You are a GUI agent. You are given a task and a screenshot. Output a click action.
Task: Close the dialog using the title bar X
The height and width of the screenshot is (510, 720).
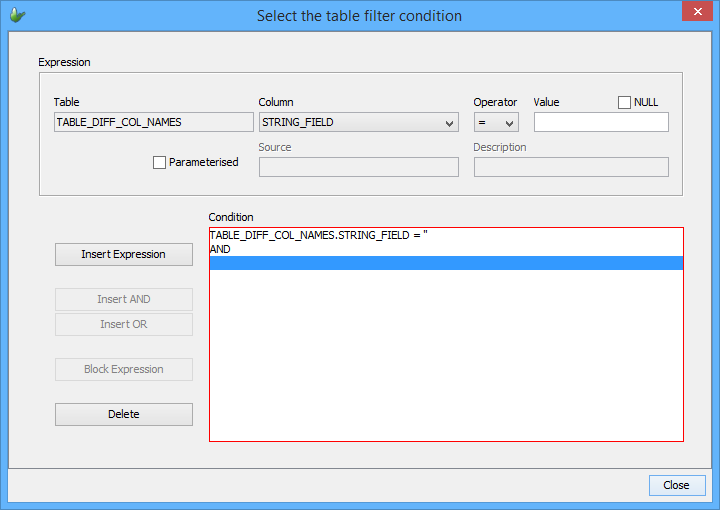pyautogui.click(x=695, y=13)
